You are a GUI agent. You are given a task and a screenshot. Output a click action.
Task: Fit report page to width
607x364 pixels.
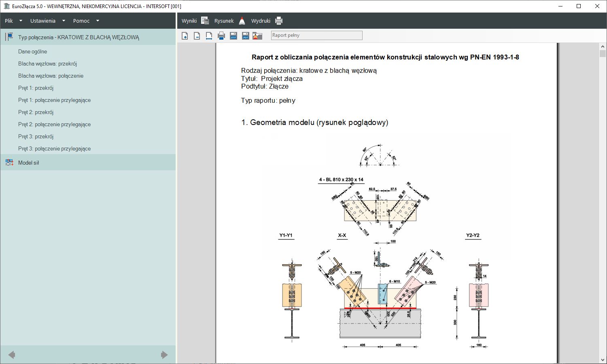click(209, 36)
